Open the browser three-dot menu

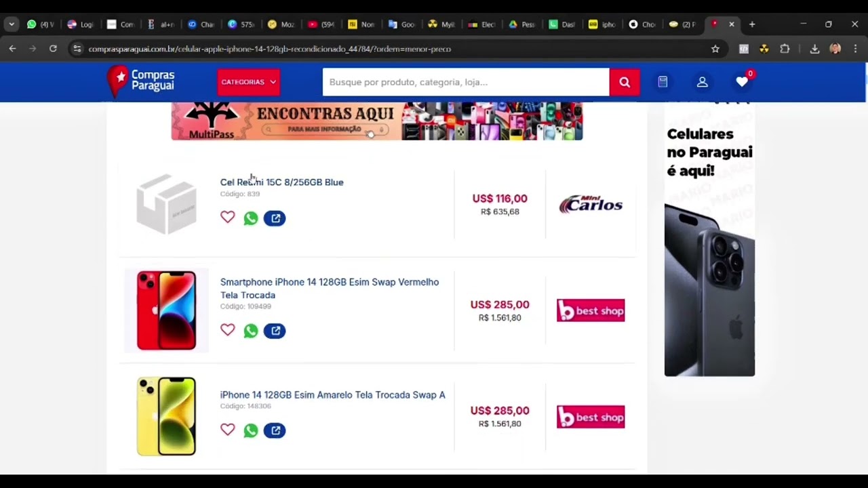[856, 49]
